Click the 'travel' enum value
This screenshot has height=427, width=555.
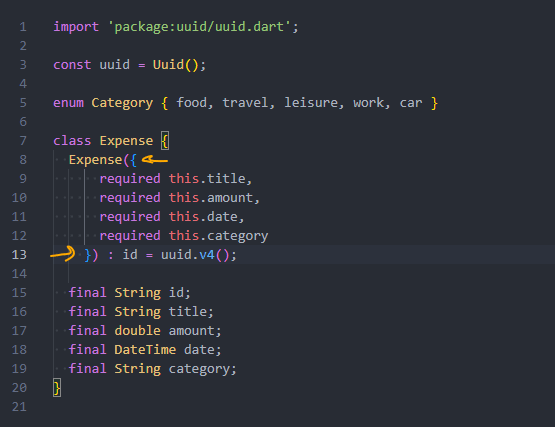tap(245, 103)
